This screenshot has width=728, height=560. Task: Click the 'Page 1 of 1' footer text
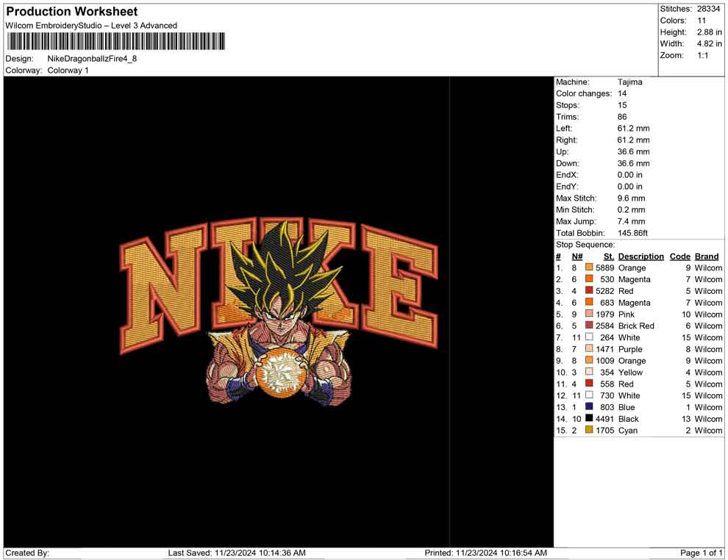(701, 553)
